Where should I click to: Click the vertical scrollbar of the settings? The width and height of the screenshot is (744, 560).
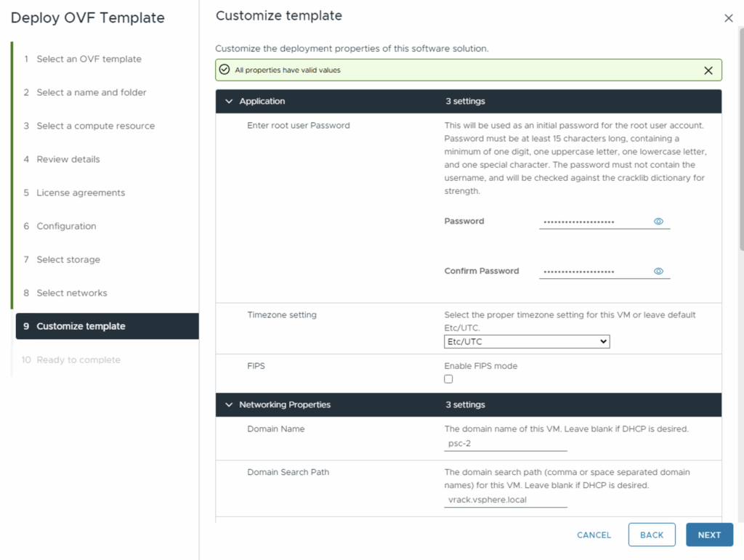(x=740, y=145)
